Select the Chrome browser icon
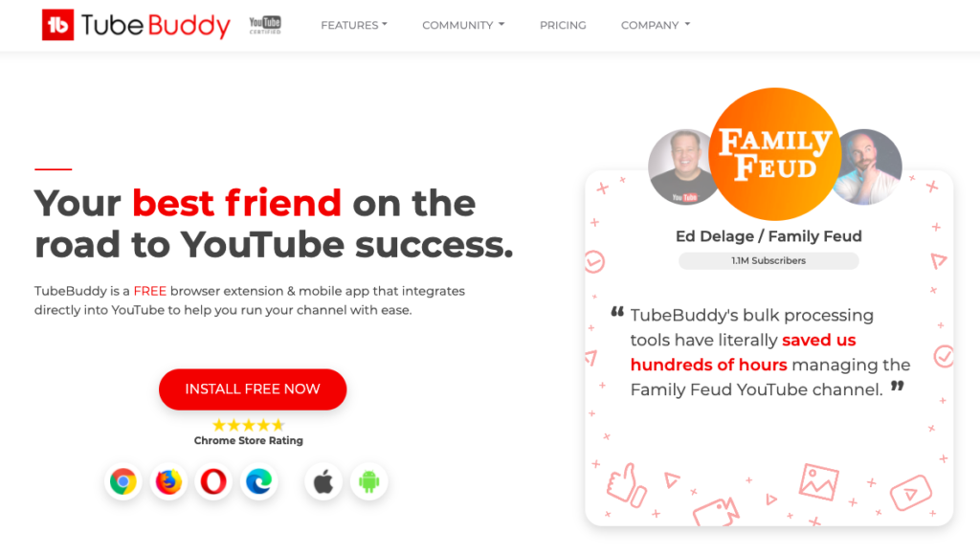Image resolution: width=980 pixels, height=555 pixels. pos(123,482)
